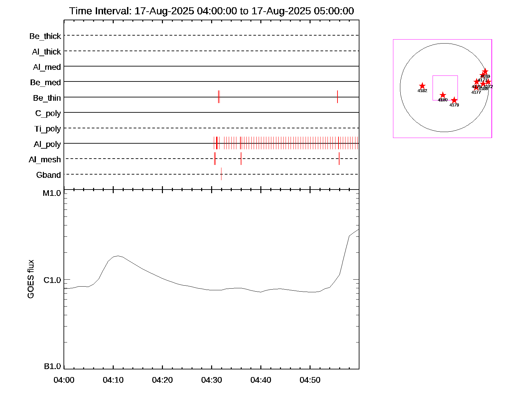The image size is (532, 399).
Task: Click the Be_thick label at top
Action: [x=45, y=36]
